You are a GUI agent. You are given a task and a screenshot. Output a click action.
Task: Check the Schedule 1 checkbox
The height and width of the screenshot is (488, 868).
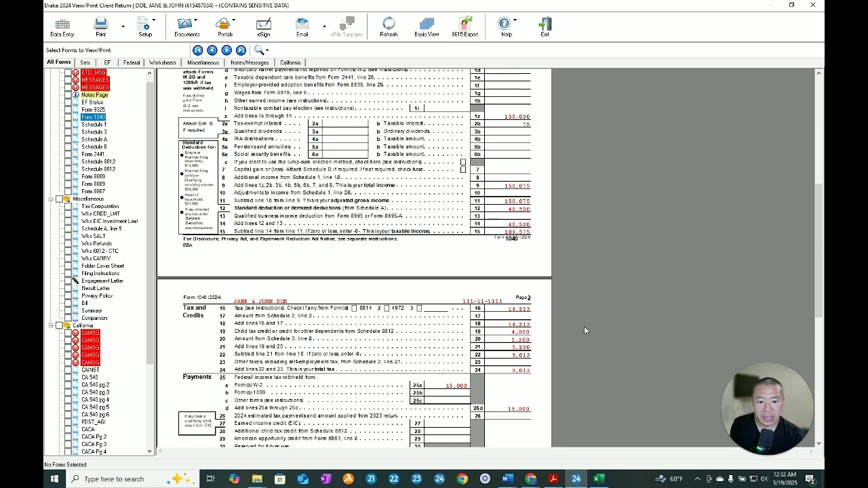(x=67, y=125)
